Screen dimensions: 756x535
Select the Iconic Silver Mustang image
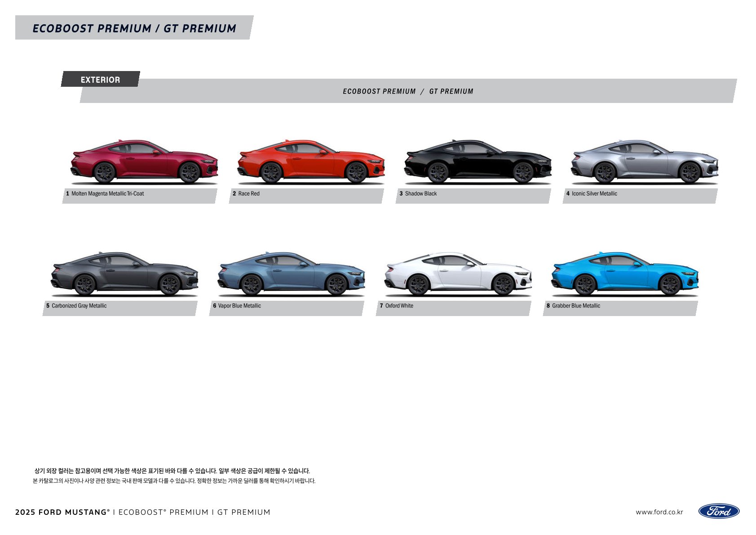644,161
